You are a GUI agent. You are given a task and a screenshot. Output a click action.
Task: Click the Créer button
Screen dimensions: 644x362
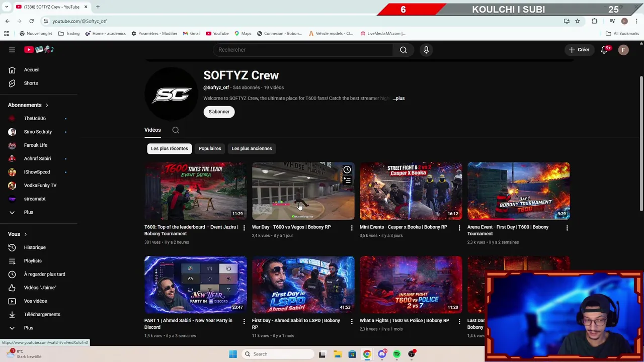tap(579, 50)
